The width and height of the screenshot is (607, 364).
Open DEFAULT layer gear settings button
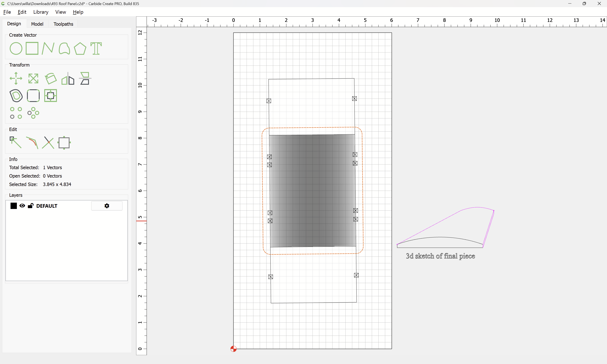coord(107,206)
